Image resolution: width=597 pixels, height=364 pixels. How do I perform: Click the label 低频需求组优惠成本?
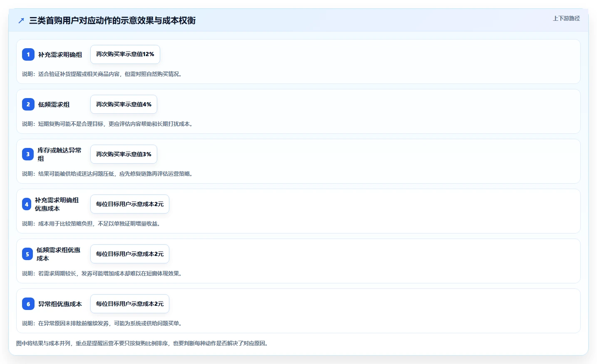[x=58, y=254]
